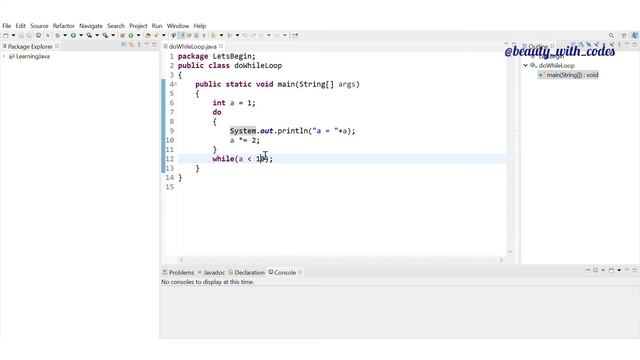Click the Open Console icon
This screenshot has height=360, width=640.
tap(611, 270)
